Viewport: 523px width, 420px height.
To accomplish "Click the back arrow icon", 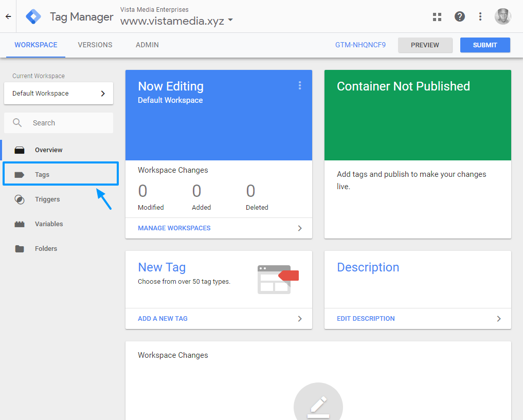I will click(8, 16).
